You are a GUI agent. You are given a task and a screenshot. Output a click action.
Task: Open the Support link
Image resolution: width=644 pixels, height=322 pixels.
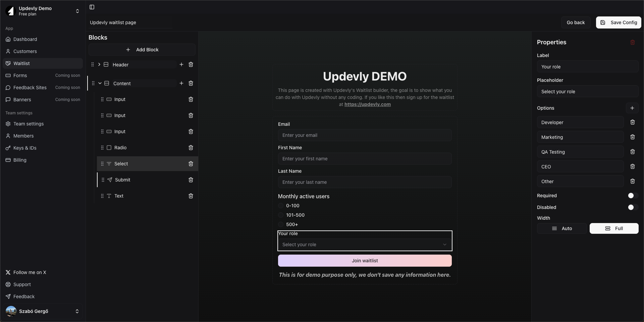pyautogui.click(x=43, y=284)
